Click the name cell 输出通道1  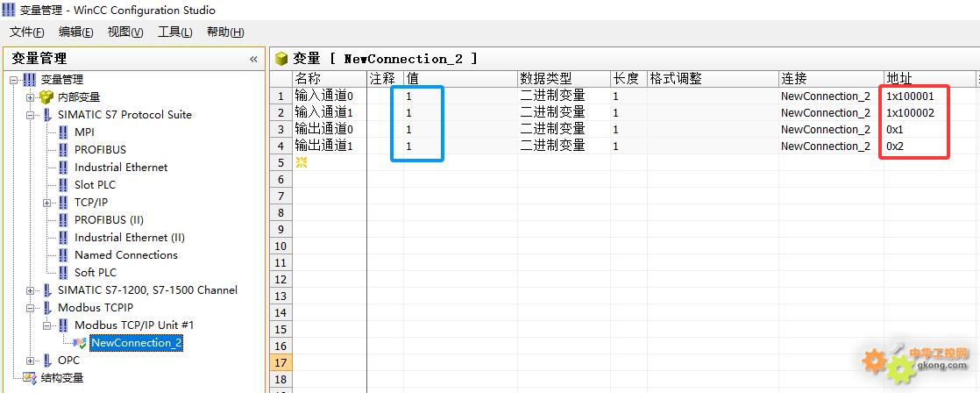(x=324, y=146)
